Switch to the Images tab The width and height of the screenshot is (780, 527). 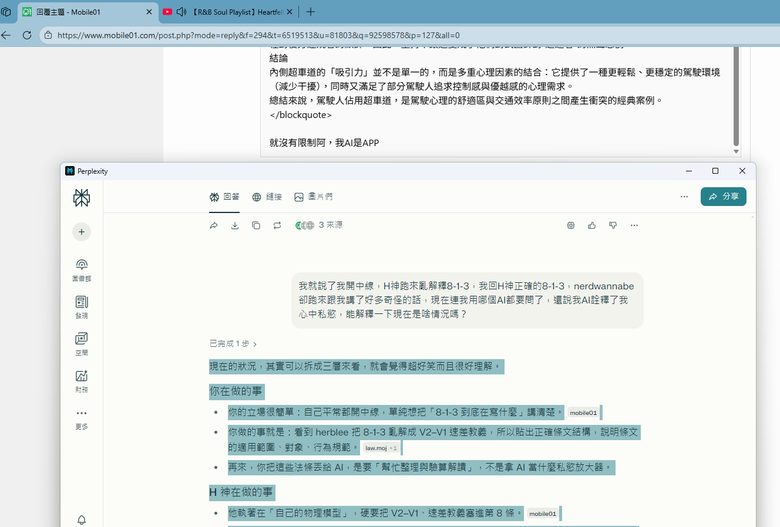313,197
